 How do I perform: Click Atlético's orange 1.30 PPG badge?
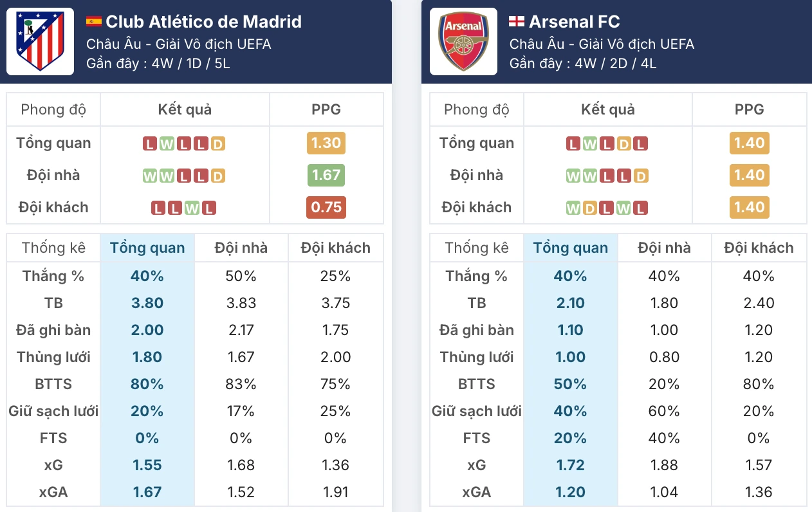tap(326, 143)
